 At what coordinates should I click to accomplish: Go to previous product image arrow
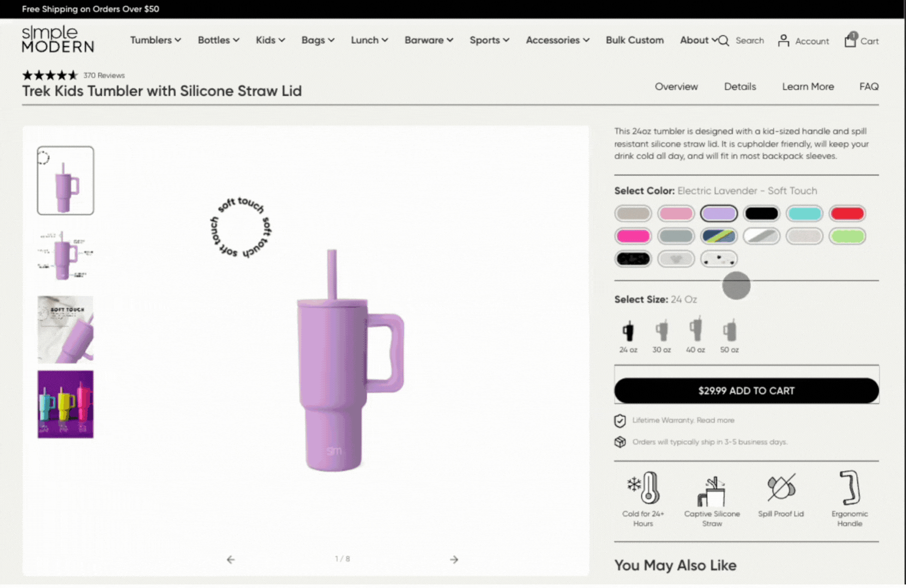point(231,559)
